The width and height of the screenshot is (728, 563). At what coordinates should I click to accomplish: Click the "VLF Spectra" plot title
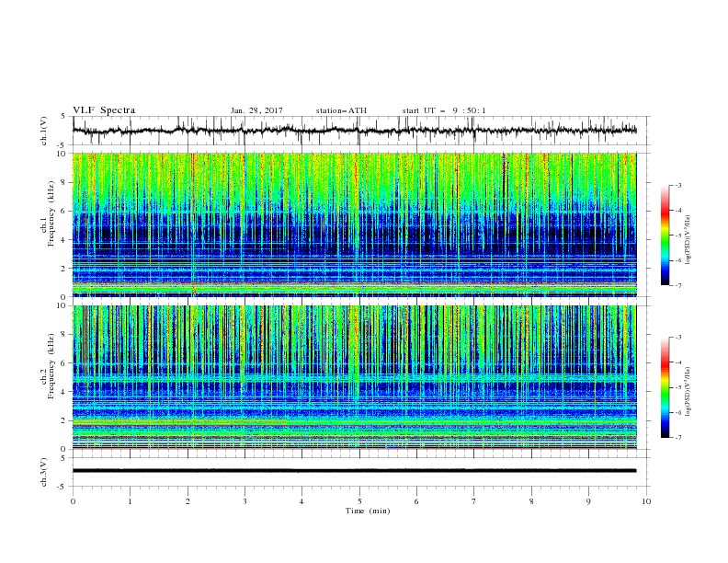(104, 110)
